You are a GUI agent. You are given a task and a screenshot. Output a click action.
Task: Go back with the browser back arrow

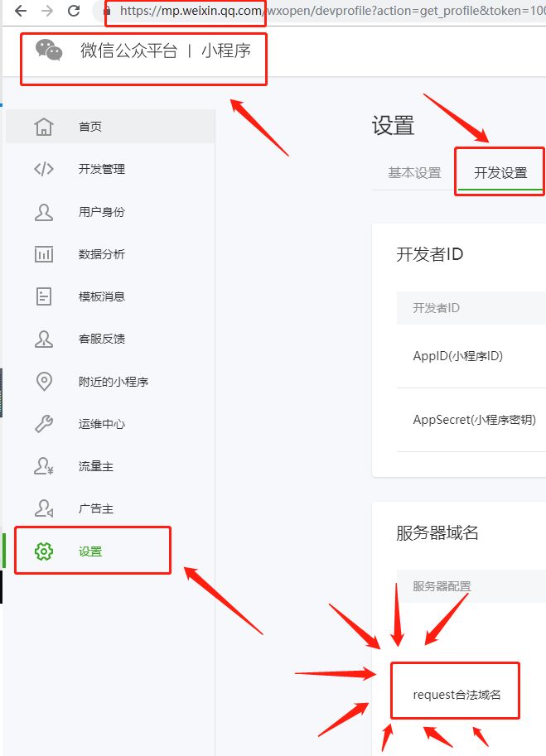[x=21, y=11]
